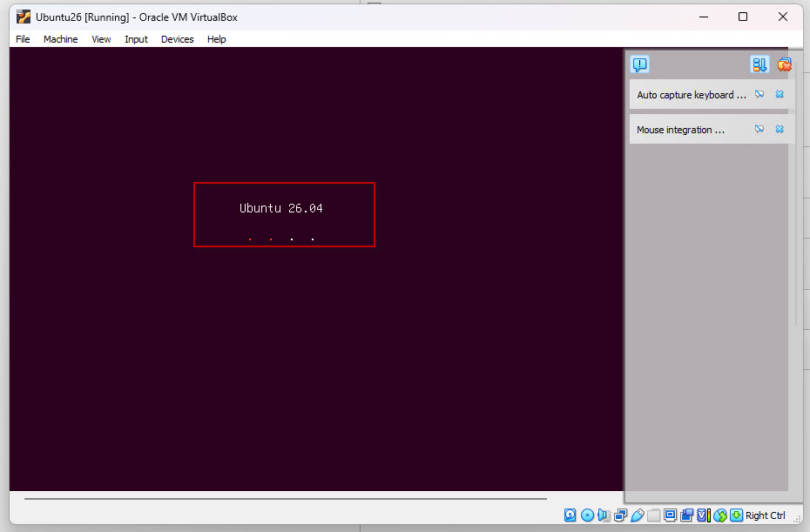
Task: Click the display settings status icon
Action: 670,515
